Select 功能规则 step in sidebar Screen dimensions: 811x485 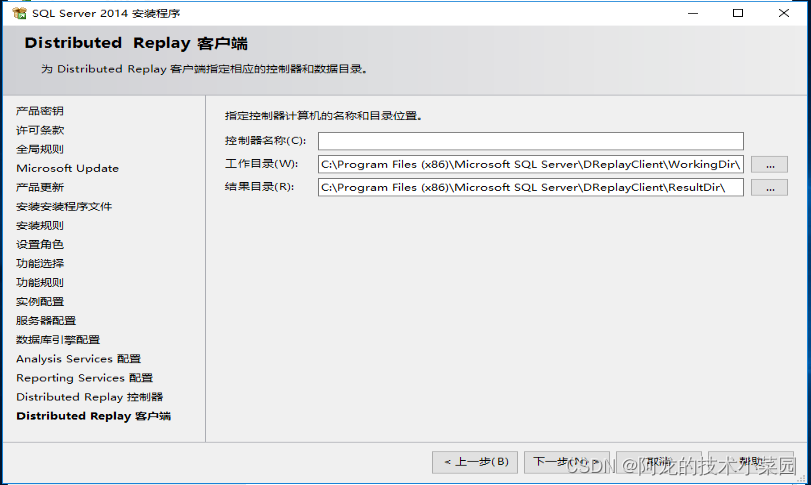40,282
